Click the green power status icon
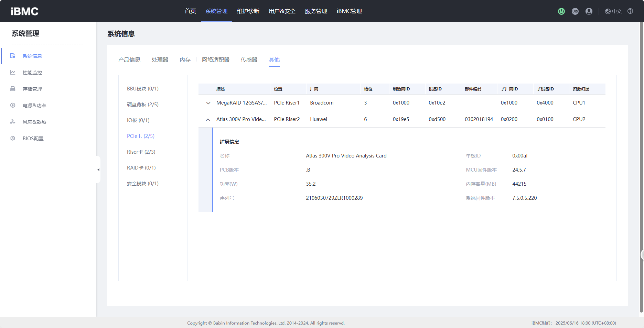Screen dimensions: 644x328 [x=561, y=11]
